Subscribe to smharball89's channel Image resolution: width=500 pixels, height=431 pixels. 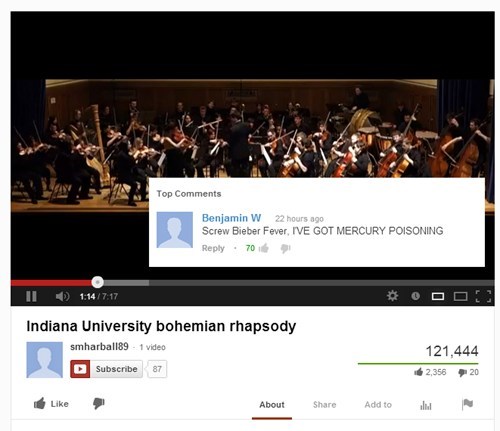[x=106, y=369]
